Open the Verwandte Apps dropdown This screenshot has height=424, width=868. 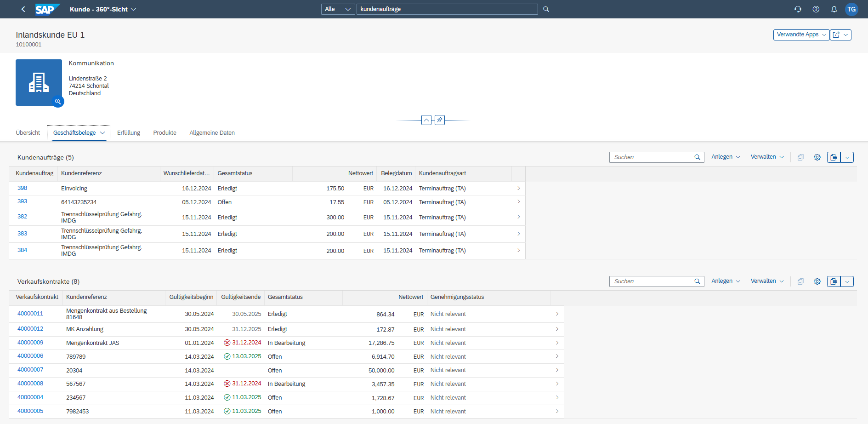coord(801,34)
